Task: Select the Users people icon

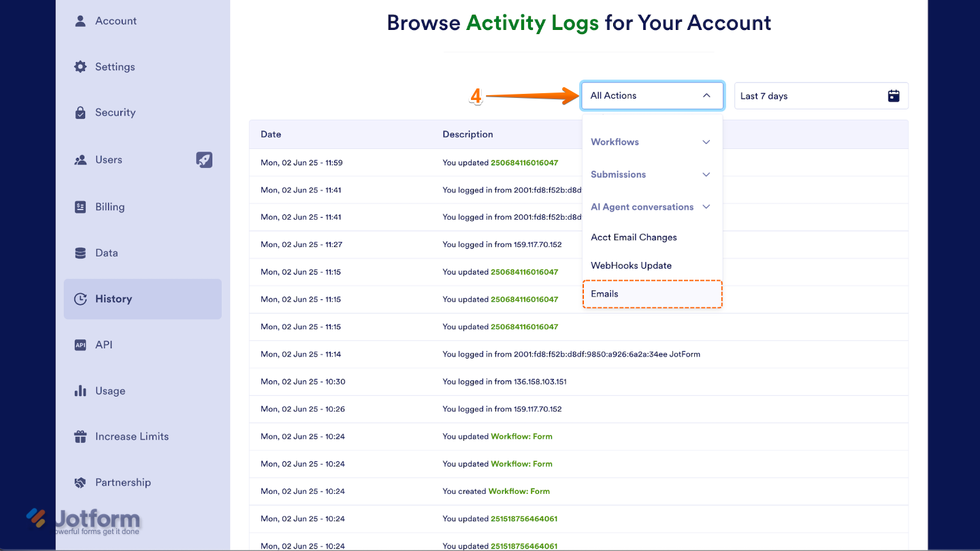Action: 81,159
